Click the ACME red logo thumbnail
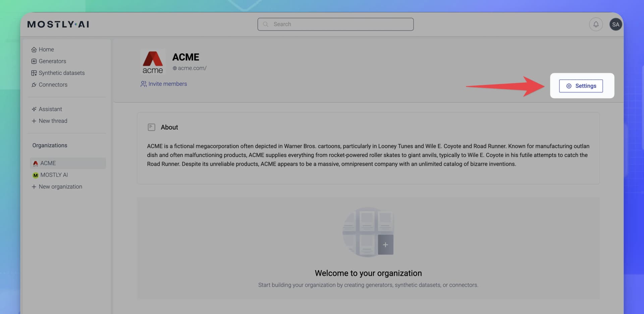This screenshot has height=314, width=644. 153,62
